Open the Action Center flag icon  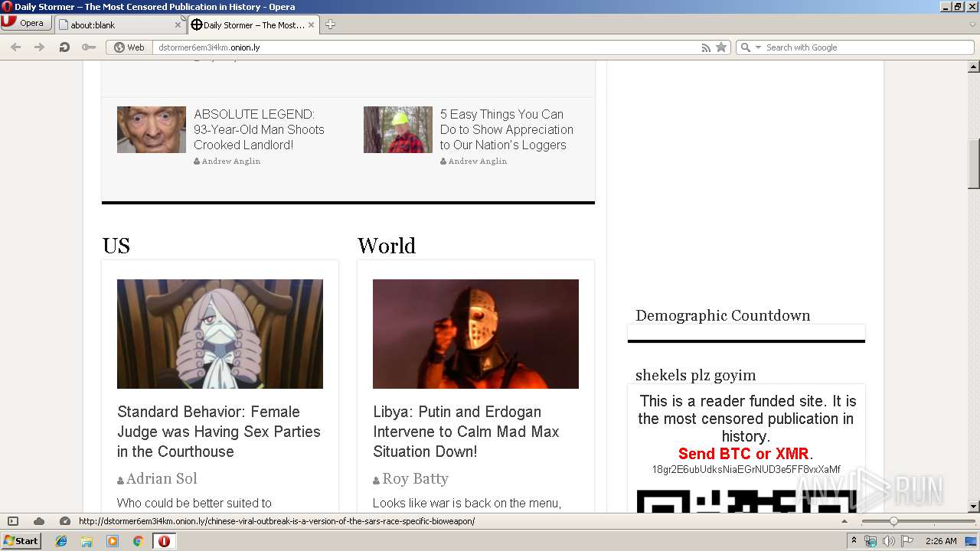click(x=907, y=541)
